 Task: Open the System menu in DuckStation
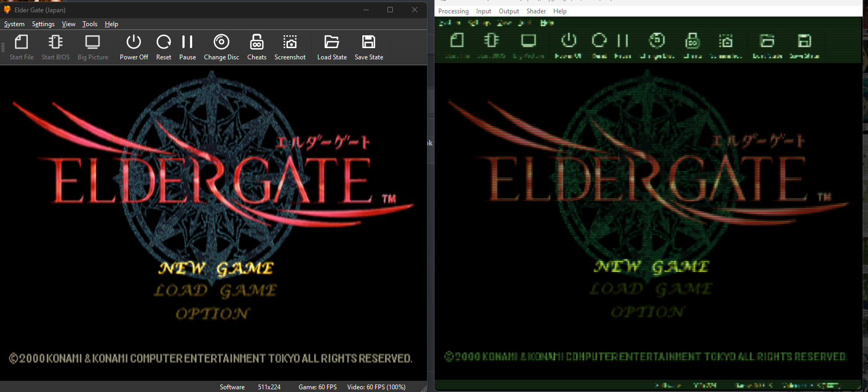[14, 24]
